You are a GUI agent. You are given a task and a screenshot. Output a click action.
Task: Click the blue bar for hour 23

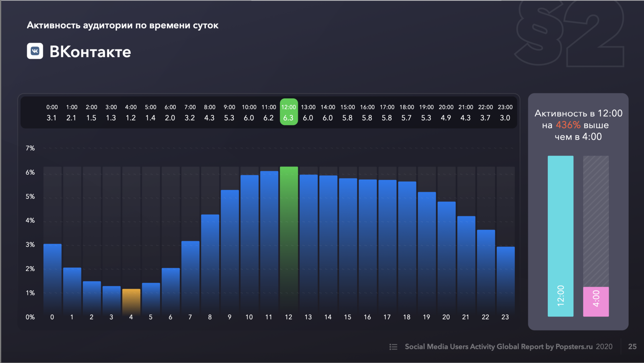tap(506, 281)
